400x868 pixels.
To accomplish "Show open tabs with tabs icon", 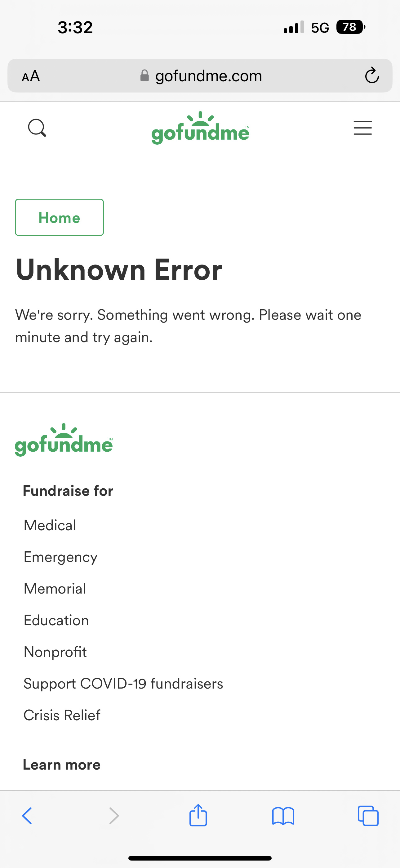I will 368,816.
